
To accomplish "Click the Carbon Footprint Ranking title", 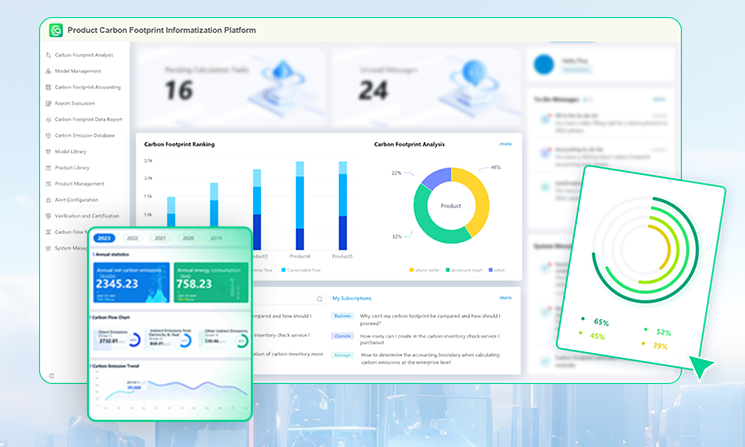I will [x=180, y=144].
